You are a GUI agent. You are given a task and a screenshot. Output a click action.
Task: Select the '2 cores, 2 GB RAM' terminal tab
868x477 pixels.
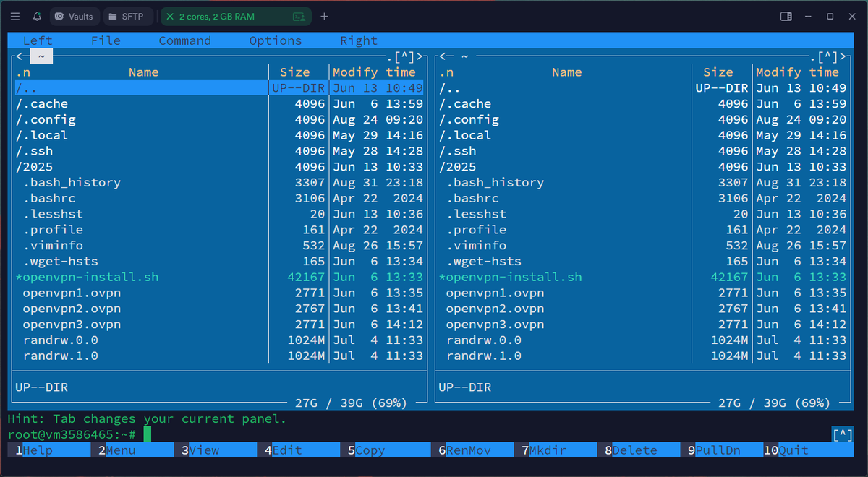tap(236, 16)
